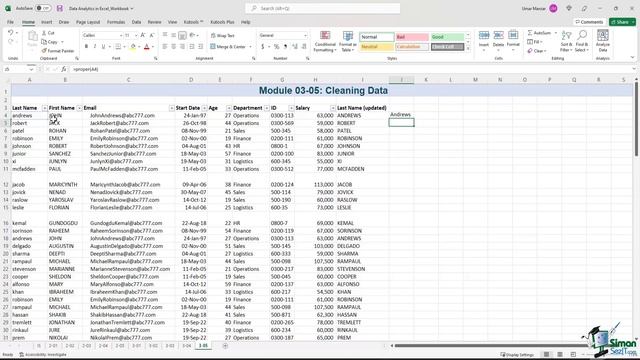This screenshot has height=360, width=640.
Task: Open the Department filter dropdown
Action: tap(267, 108)
